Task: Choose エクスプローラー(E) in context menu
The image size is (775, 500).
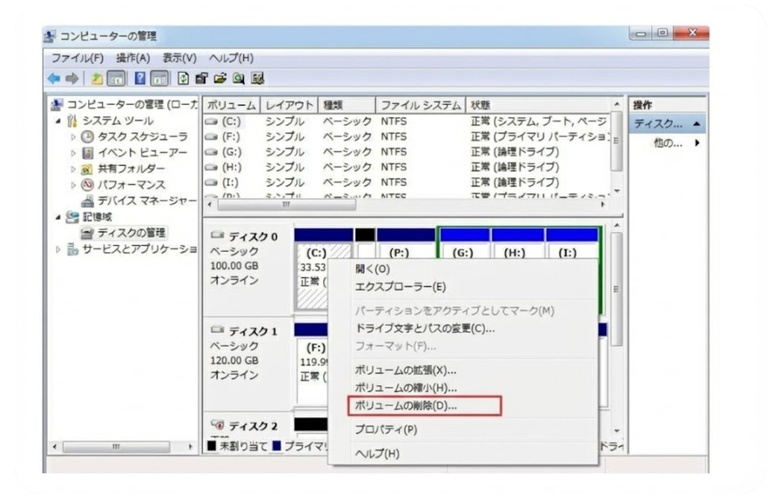Action: (464, 287)
